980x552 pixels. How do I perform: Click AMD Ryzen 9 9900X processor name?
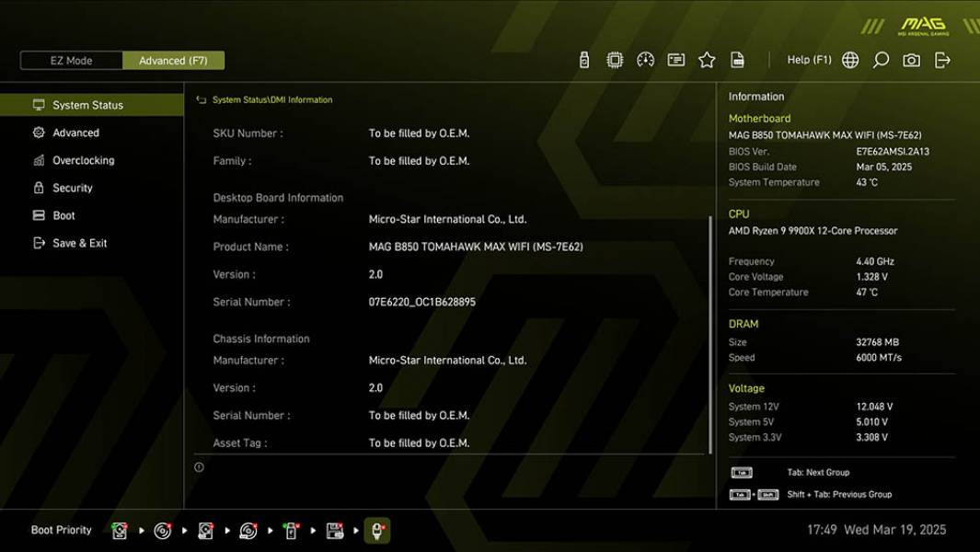click(813, 231)
